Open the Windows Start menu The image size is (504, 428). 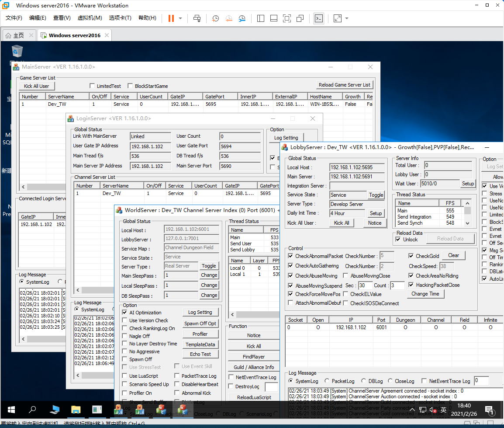[x=11, y=410]
